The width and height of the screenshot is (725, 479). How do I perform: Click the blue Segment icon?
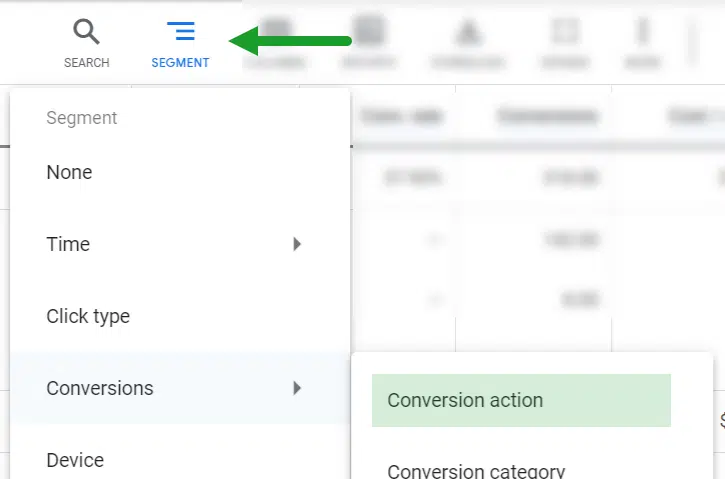click(x=180, y=33)
